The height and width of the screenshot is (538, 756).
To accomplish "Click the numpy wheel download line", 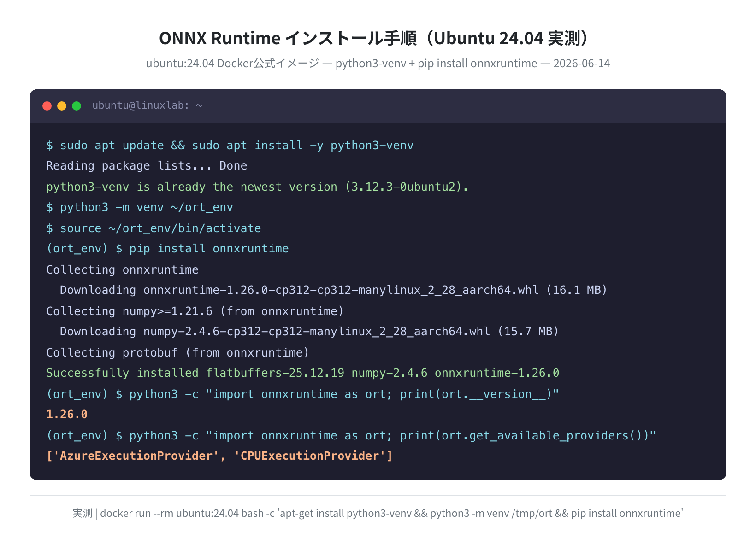I will pyautogui.click(x=309, y=332).
